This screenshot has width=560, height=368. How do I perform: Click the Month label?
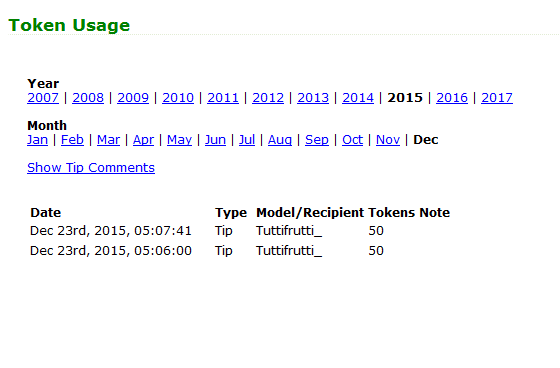[x=47, y=126]
